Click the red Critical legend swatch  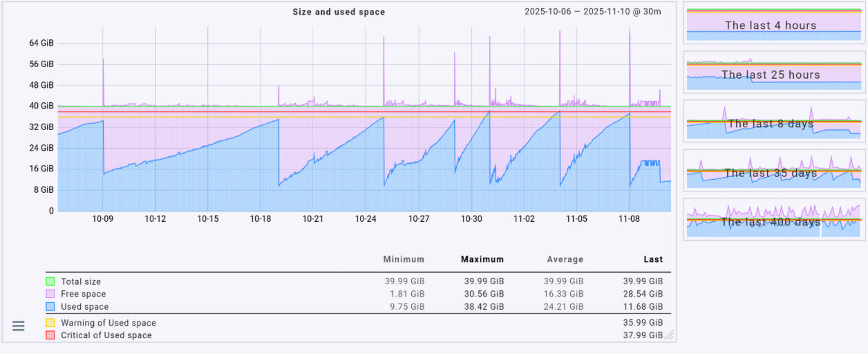(x=50, y=335)
